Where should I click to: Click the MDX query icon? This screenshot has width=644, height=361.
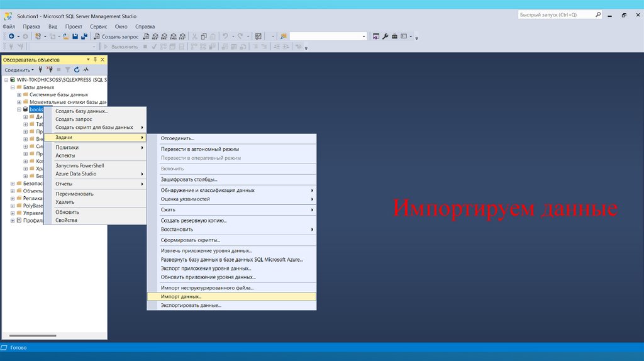[155, 36]
